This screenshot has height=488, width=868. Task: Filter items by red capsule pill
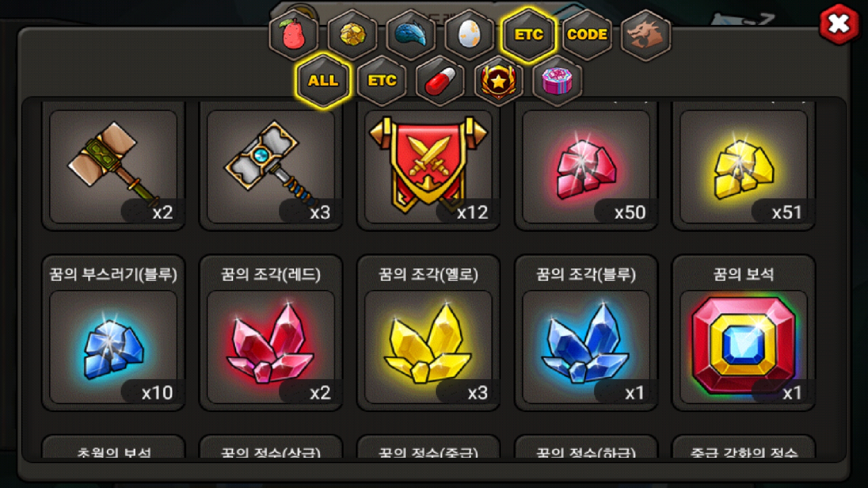coord(440,81)
